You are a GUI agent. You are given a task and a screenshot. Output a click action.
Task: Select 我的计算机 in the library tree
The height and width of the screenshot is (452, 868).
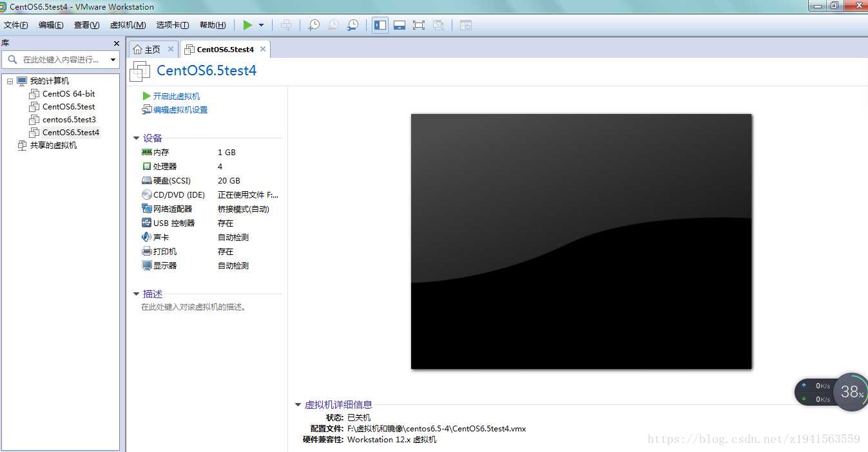pos(50,81)
